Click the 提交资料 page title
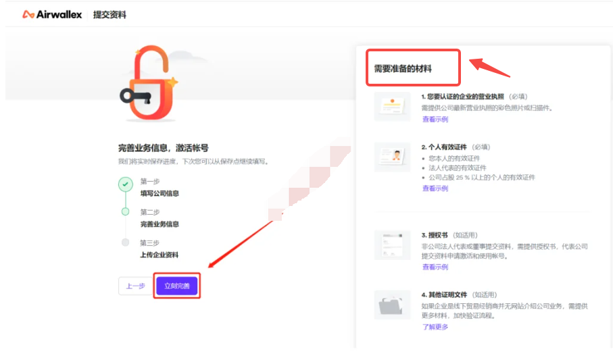The height and width of the screenshot is (364, 613). point(109,14)
